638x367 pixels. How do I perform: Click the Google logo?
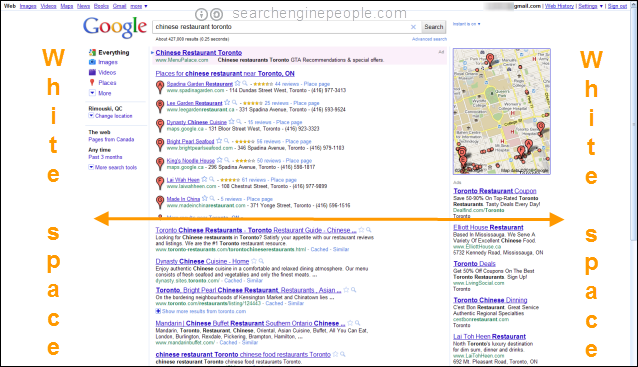[114, 27]
